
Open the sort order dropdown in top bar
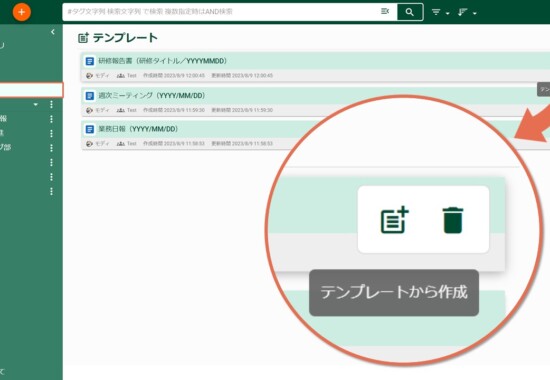coord(467,12)
